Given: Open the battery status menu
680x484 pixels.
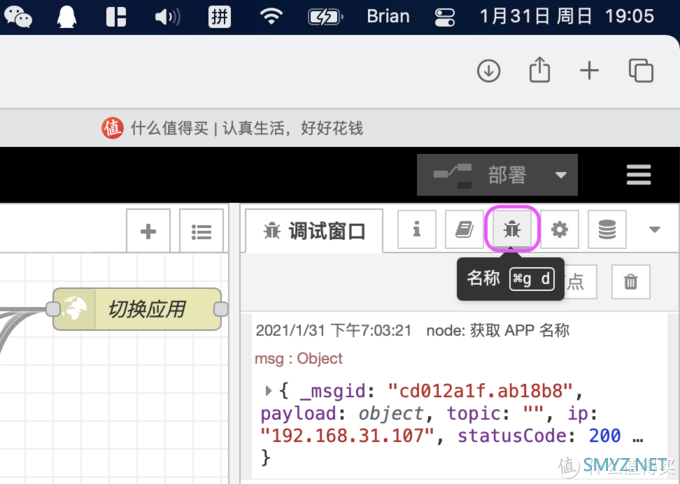Looking at the screenshot, I should [x=325, y=17].
